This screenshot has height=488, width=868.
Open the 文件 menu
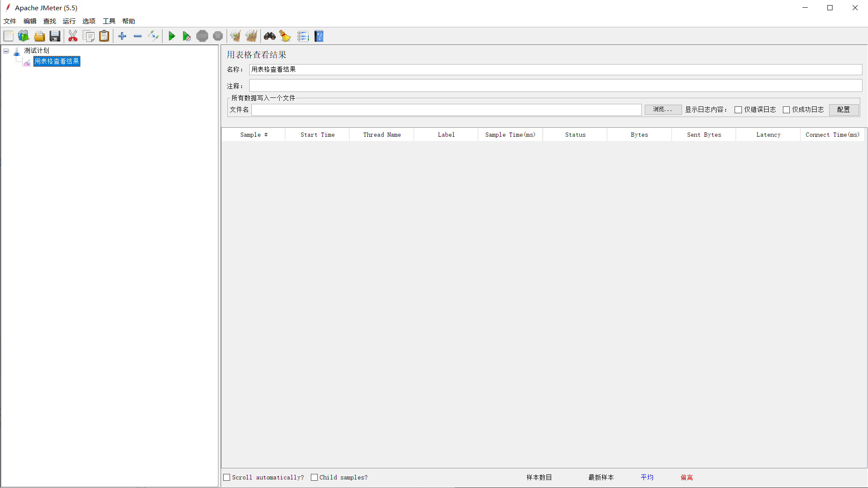[x=10, y=21]
